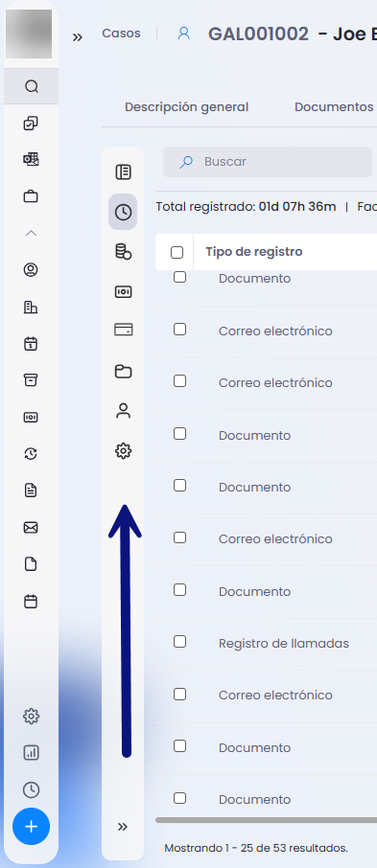Image resolution: width=377 pixels, height=868 pixels.
Task: Open the credit card icon in case panel
Action: pos(123,330)
